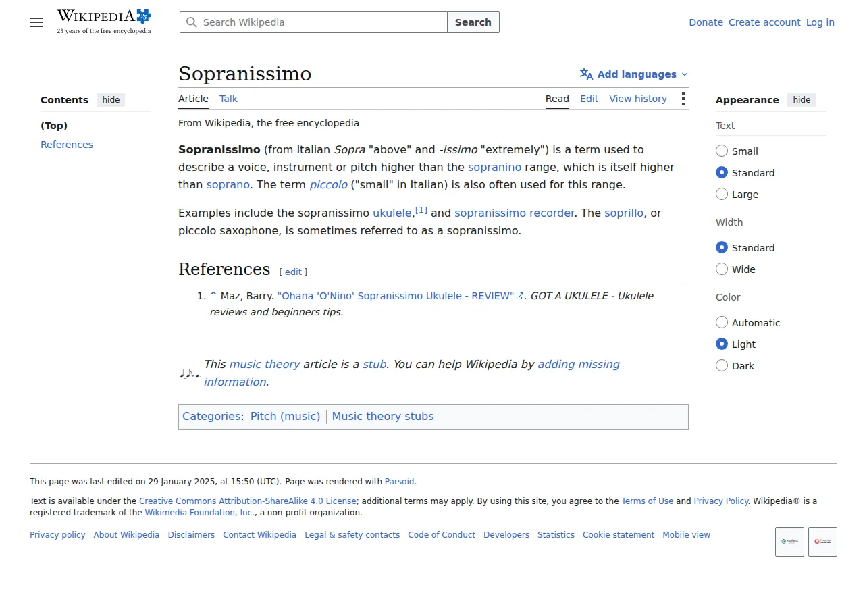
Task: Click the translate icon beside Add languages
Action: (x=586, y=74)
